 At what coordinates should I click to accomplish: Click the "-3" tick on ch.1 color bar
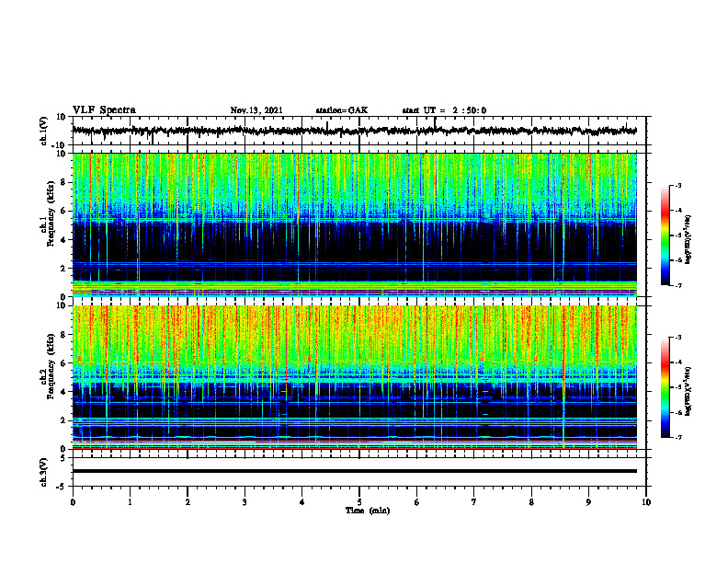(x=678, y=186)
